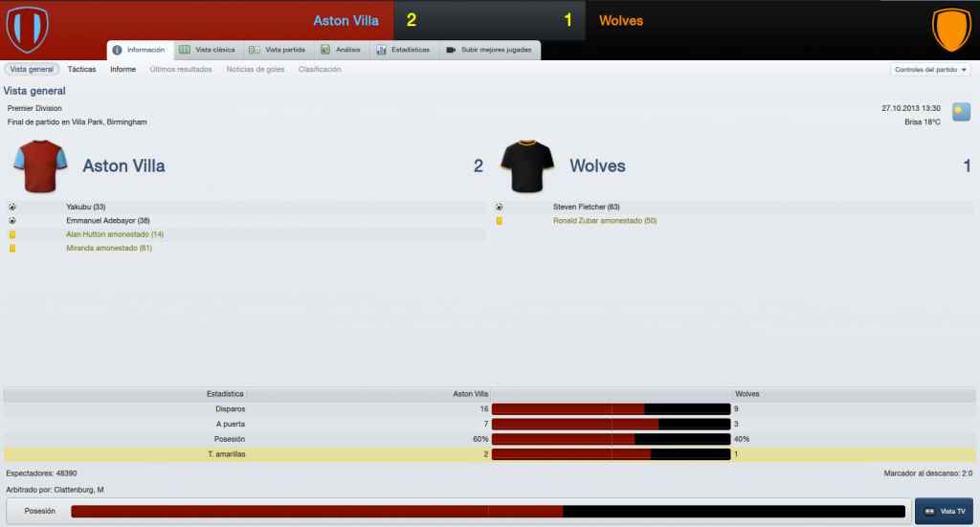Click yellow card icon next to Ronald Zubar

[499, 221]
